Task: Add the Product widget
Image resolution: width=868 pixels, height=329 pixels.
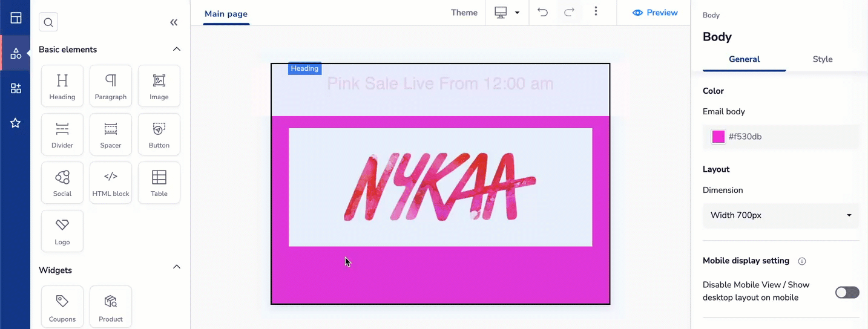Action: click(111, 307)
